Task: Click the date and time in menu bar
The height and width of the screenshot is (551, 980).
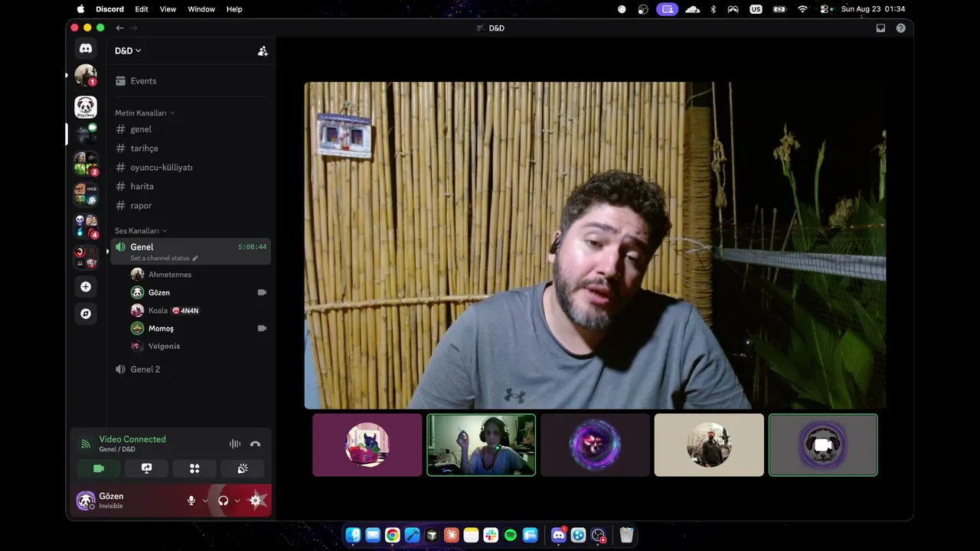Action: click(873, 9)
